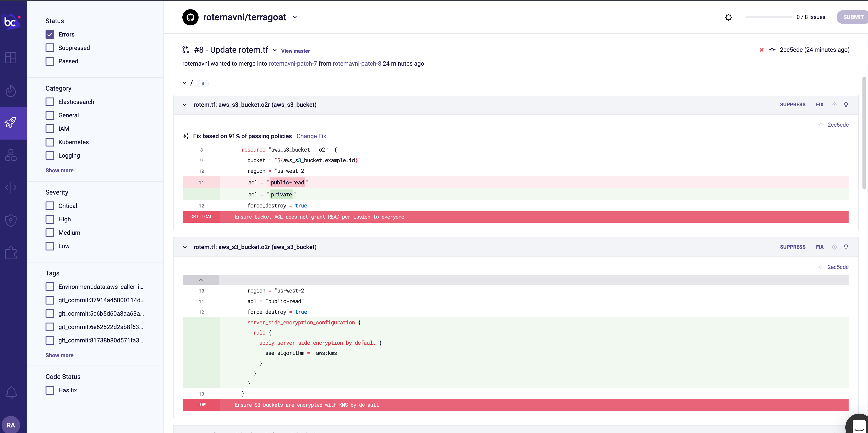Open the notifications bell icon
The height and width of the screenshot is (433, 868).
click(11, 392)
